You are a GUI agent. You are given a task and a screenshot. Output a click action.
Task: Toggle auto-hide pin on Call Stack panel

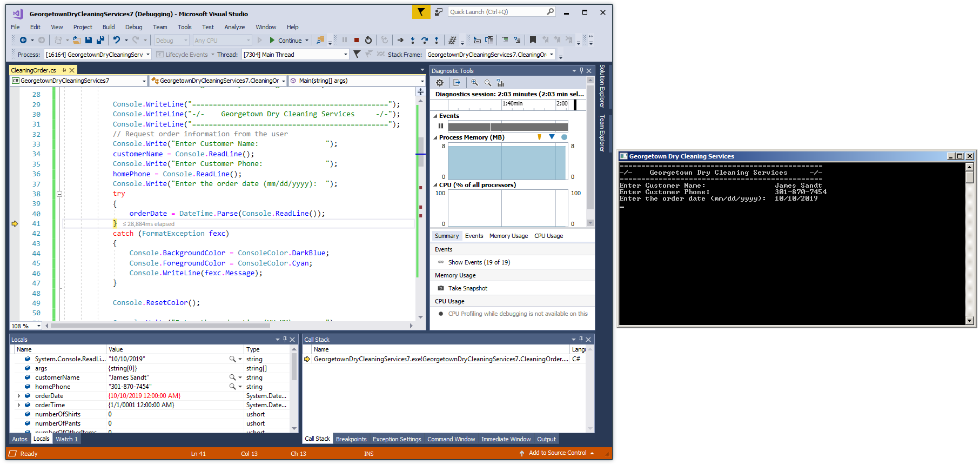(581, 340)
